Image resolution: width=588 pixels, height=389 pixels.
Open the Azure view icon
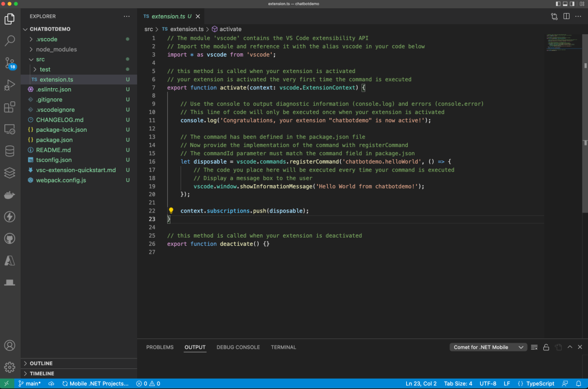click(x=10, y=261)
